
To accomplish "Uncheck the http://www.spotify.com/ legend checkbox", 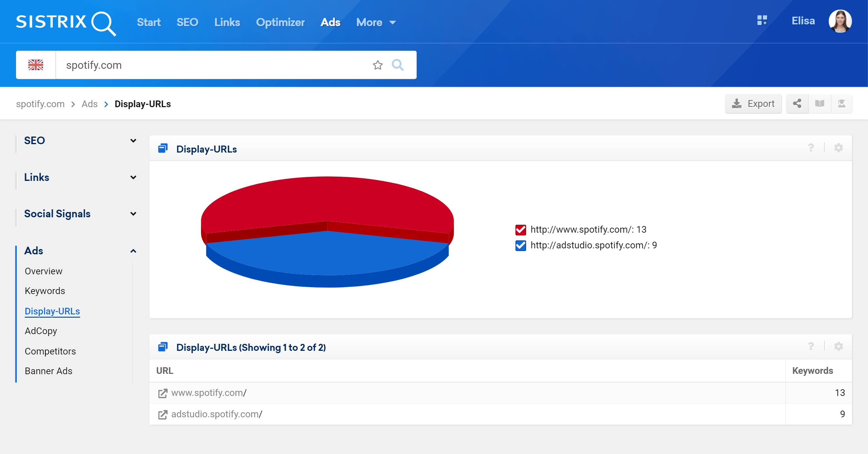I will 520,230.
